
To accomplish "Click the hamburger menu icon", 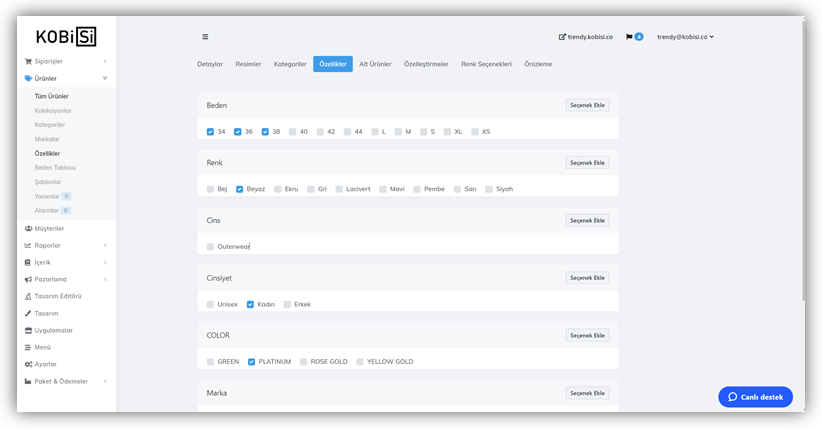I will click(x=205, y=37).
